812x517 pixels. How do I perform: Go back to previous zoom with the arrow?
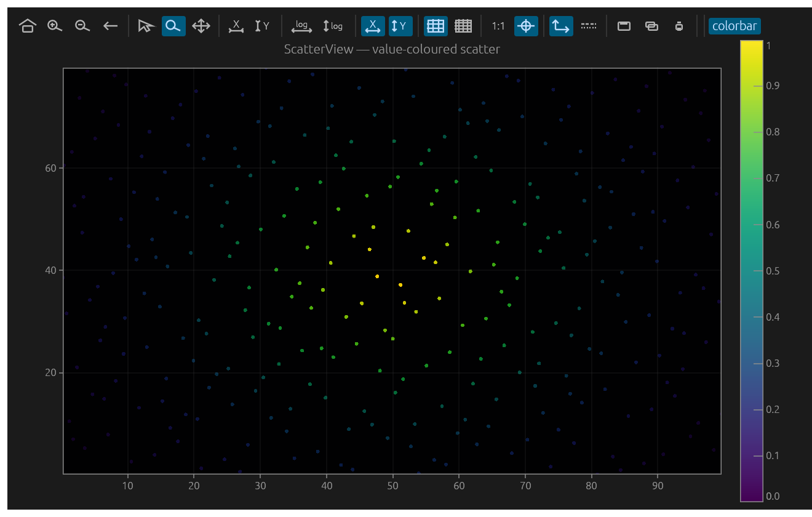[x=110, y=26]
